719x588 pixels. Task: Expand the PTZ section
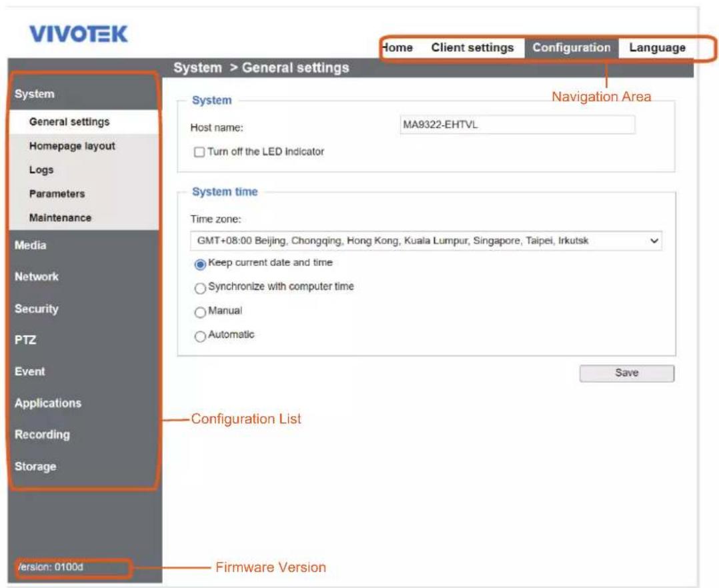coord(25,340)
